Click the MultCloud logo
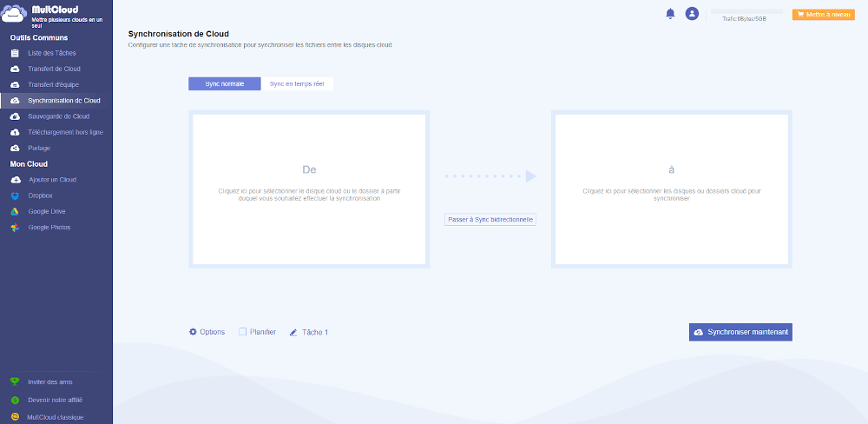Viewport: 868px width, 424px height. [16, 15]
